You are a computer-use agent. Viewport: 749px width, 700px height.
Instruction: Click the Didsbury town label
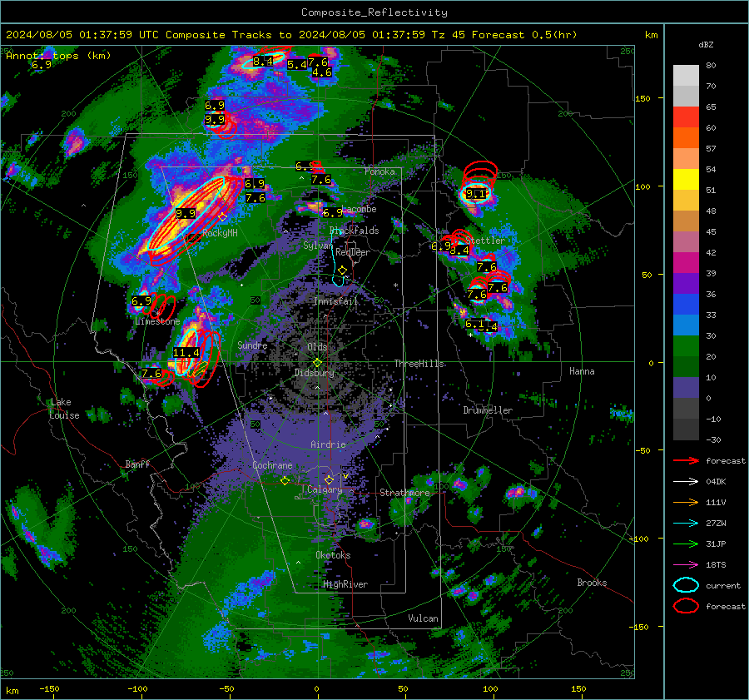[x=314, y=373]
